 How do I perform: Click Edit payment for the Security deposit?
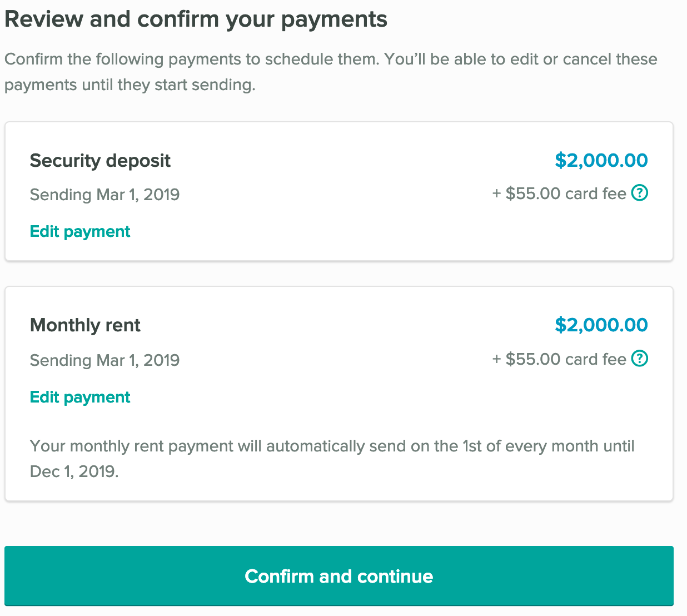click(x=79, y=231)
